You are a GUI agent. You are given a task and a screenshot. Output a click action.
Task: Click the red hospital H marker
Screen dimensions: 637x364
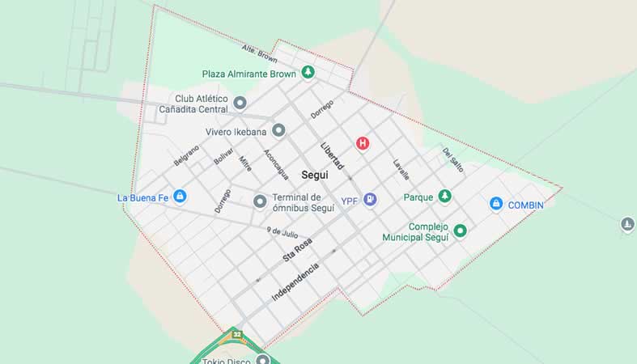(x=363, y=143)
